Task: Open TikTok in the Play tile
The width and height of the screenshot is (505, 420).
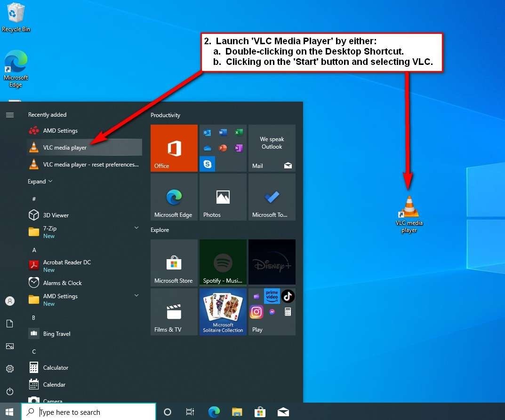Action: (x=288, y=296)
